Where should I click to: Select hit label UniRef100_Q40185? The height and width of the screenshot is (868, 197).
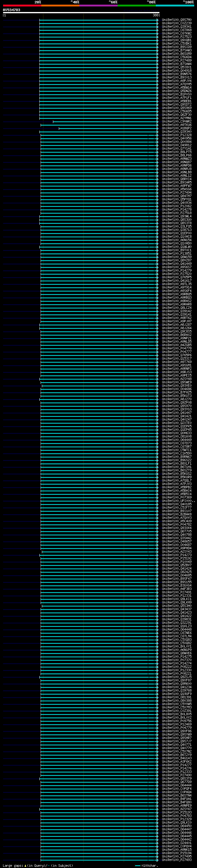tap(177, 504)
